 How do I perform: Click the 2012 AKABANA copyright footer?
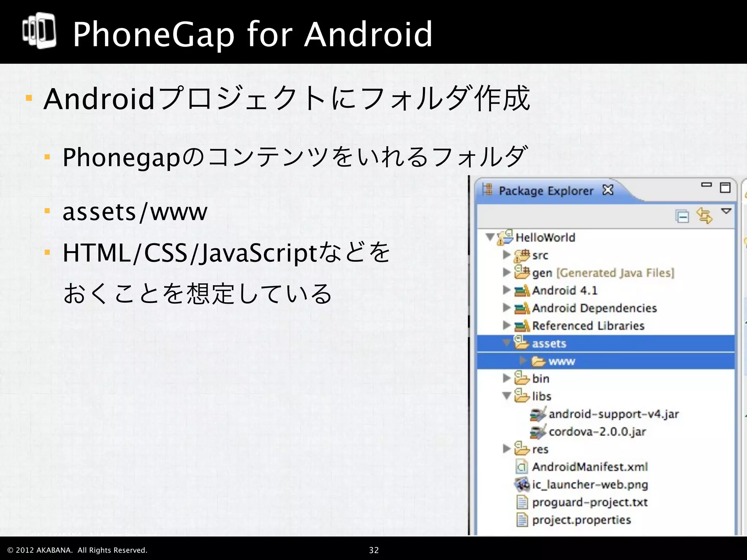tap(77, 550)
